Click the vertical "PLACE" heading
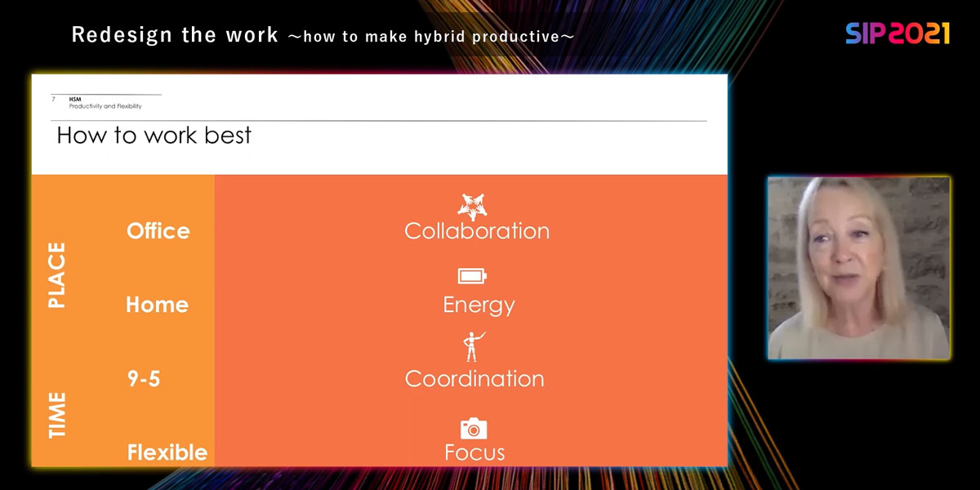The width and height of the screenshot is (980, 490). coord(56,275)
